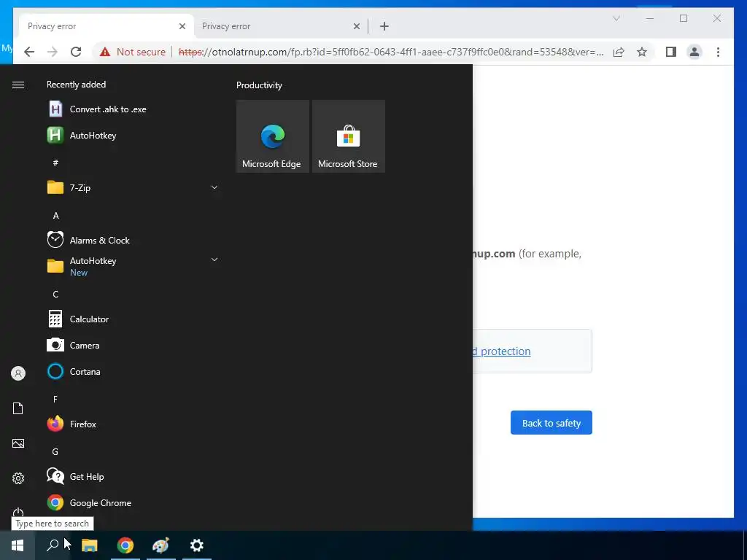Click the Back to safety button
Screen dimensions: 747x560
(551, 422)
